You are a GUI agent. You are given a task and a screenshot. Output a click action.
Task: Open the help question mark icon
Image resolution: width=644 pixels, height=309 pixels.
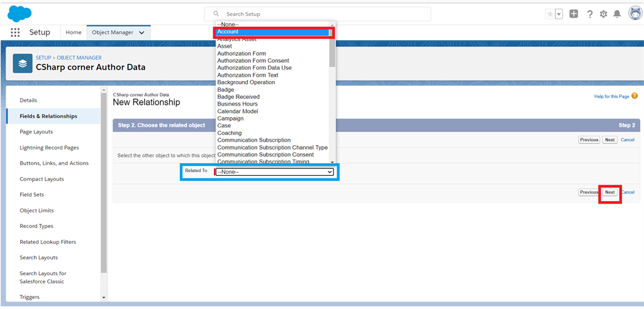[x=590, y=14]
